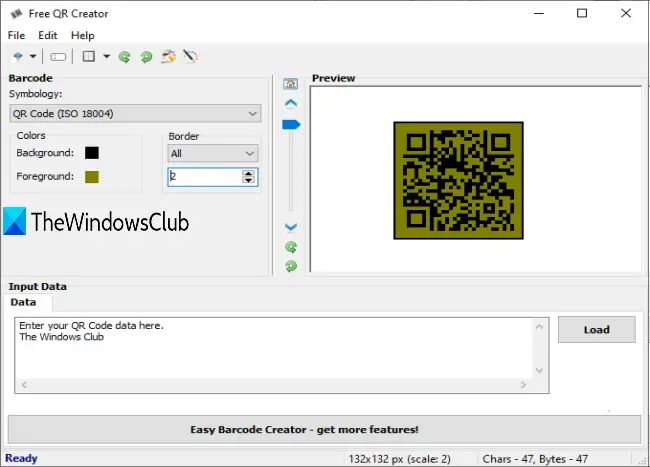Minimize the Free QR Creator window
The height and width of the screenshot is (467, 650).
pyautogui.click(x=539, y=13)
